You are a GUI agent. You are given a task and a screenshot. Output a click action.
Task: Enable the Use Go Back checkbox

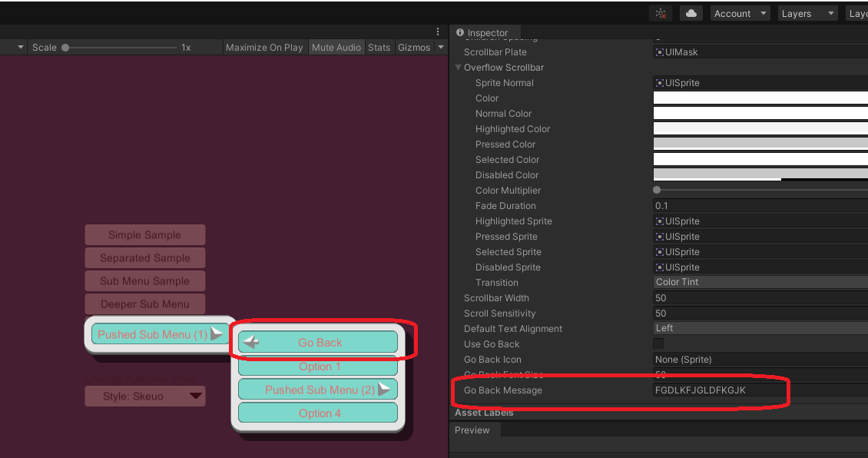[x=658, y=344]
